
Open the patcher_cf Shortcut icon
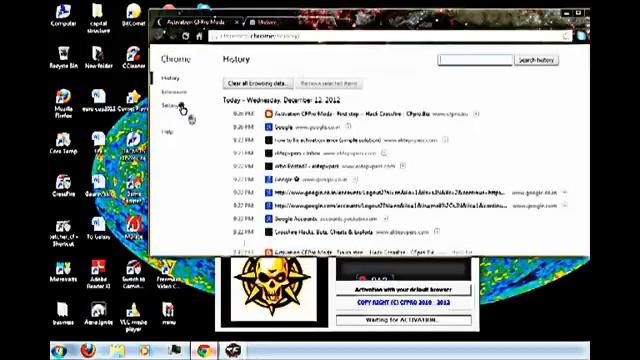tap(63, 233)
